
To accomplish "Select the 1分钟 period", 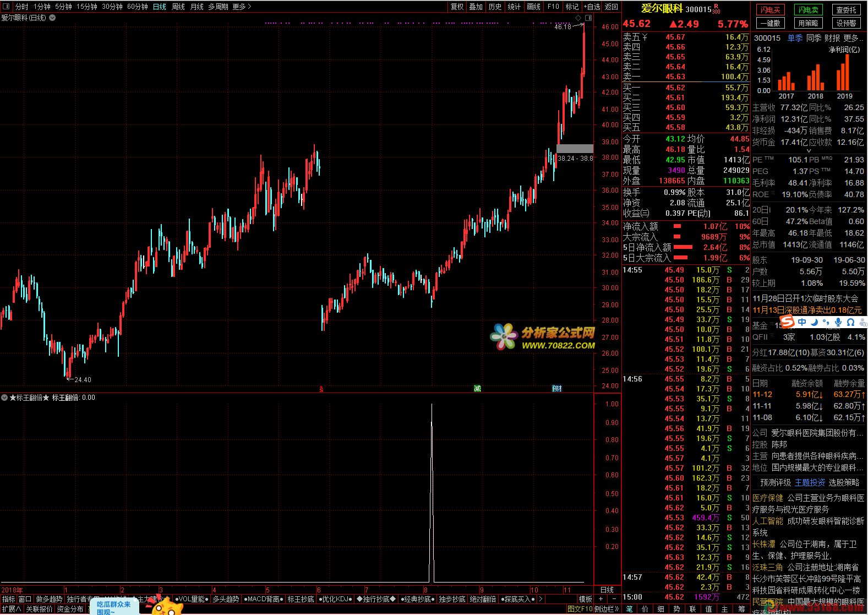I will click(x=42, y=7).
